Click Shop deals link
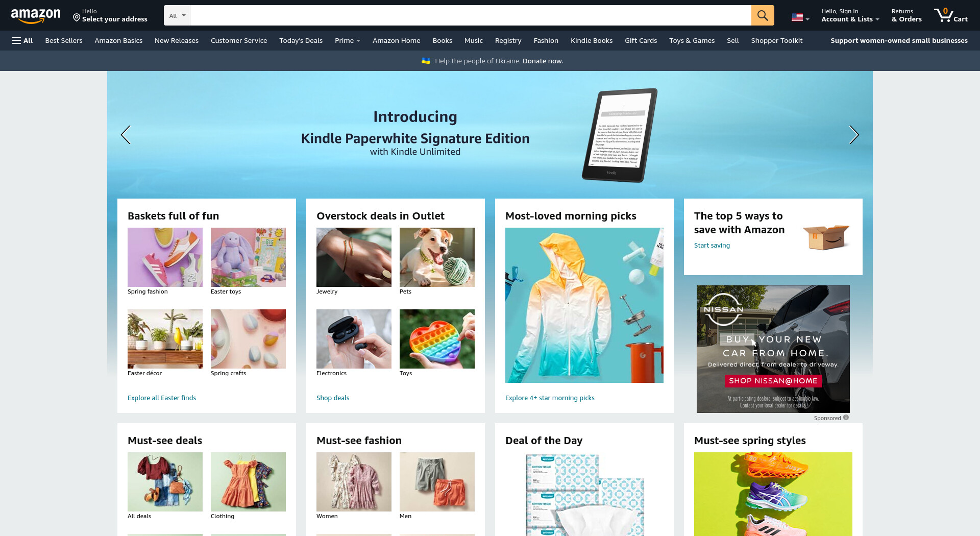This screenshot has width=980, height=536. coord(333,398)
